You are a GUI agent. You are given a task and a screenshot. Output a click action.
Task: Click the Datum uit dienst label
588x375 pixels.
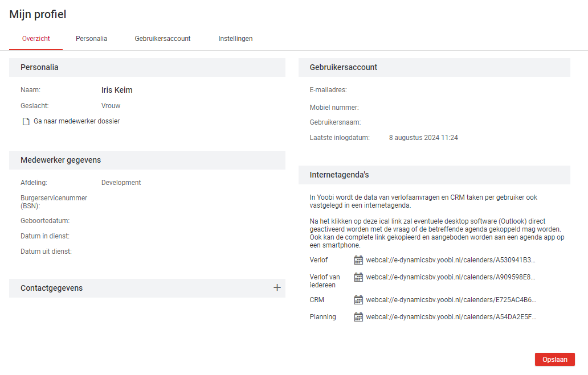click(46, 252)
